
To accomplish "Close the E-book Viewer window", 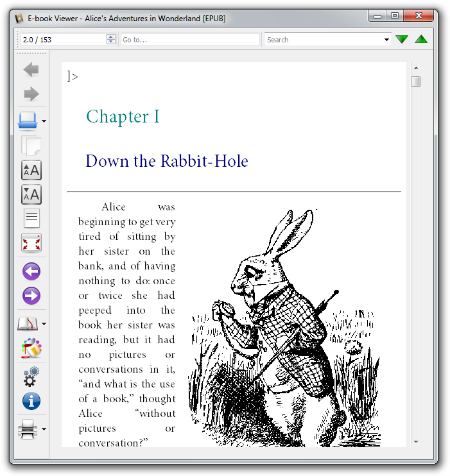I will (419, 15).
